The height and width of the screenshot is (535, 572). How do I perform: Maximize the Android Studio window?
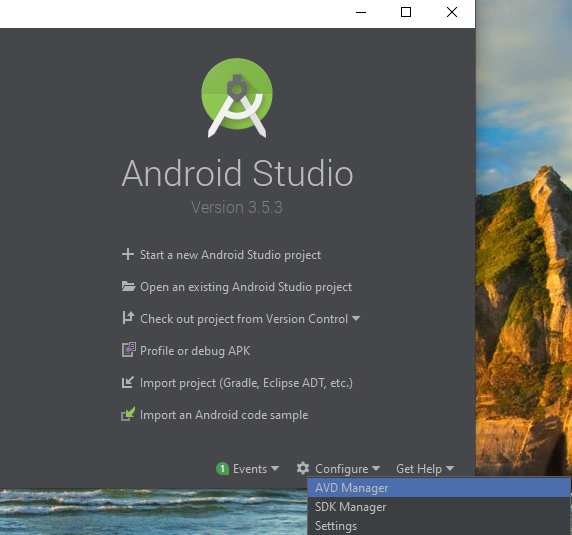tap(406, 12)
